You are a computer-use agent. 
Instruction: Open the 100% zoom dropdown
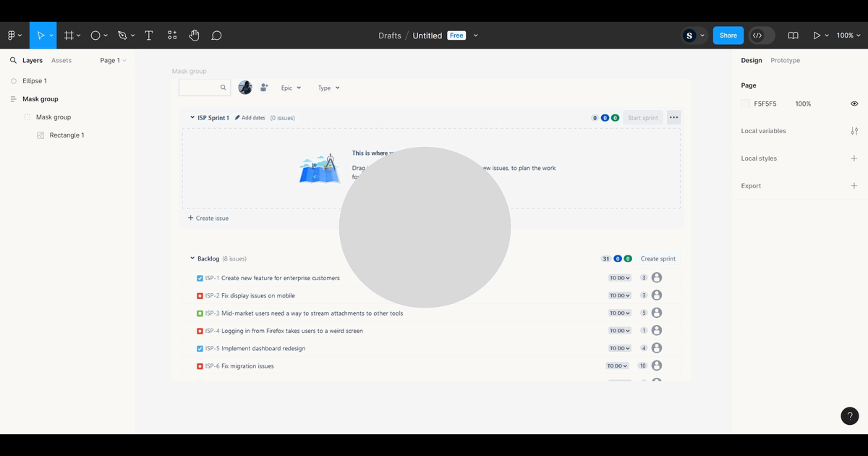848,35
